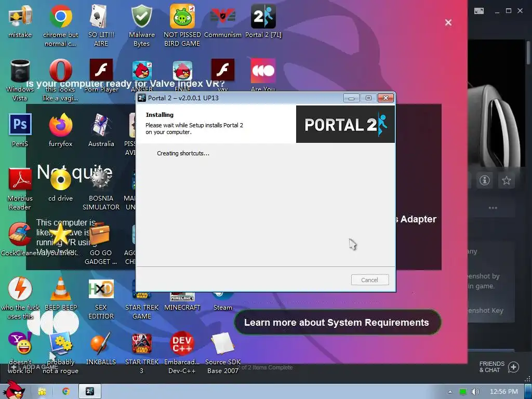Open the CCleaner brush desktop icon
The image size is (532, 399).
pyautogui.click(x=20, y=234)
